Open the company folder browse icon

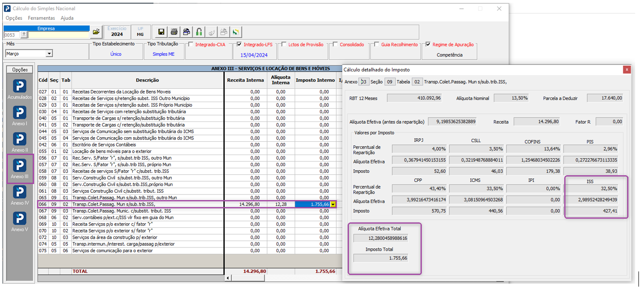96,32
